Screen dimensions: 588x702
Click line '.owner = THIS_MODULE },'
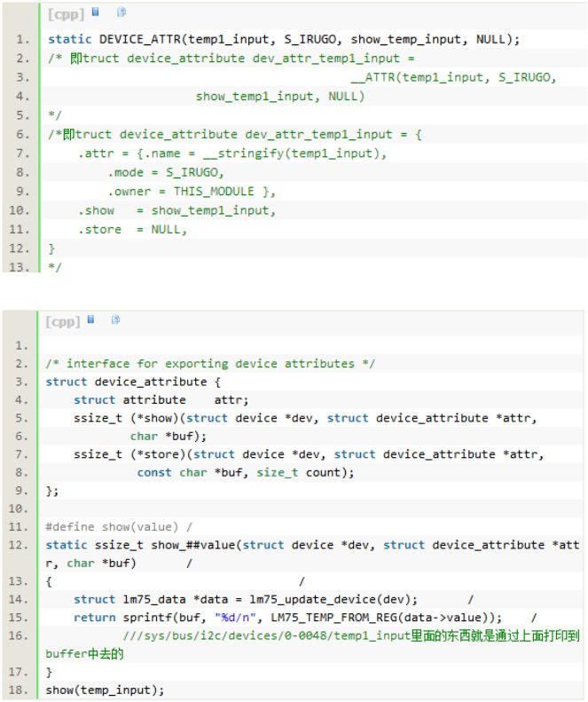[192, 192]
